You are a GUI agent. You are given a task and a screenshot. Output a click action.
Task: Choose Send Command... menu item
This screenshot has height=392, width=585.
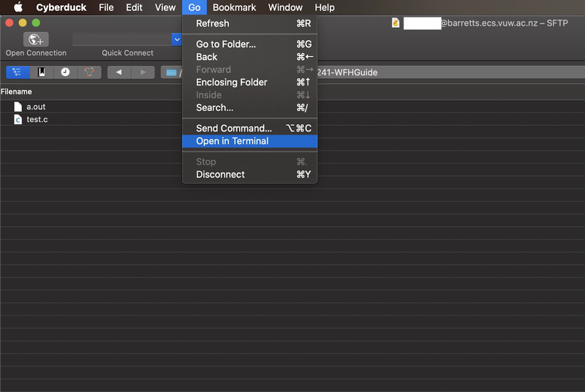[249, 128]
